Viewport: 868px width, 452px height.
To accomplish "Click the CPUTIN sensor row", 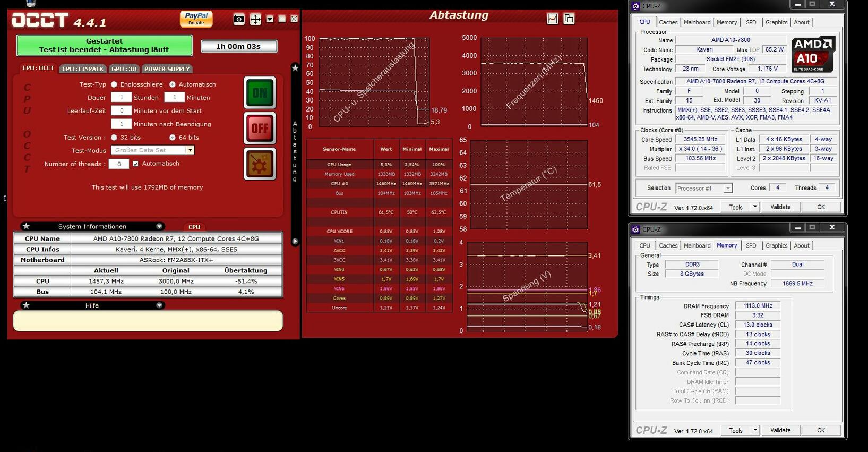I will 380,212.
